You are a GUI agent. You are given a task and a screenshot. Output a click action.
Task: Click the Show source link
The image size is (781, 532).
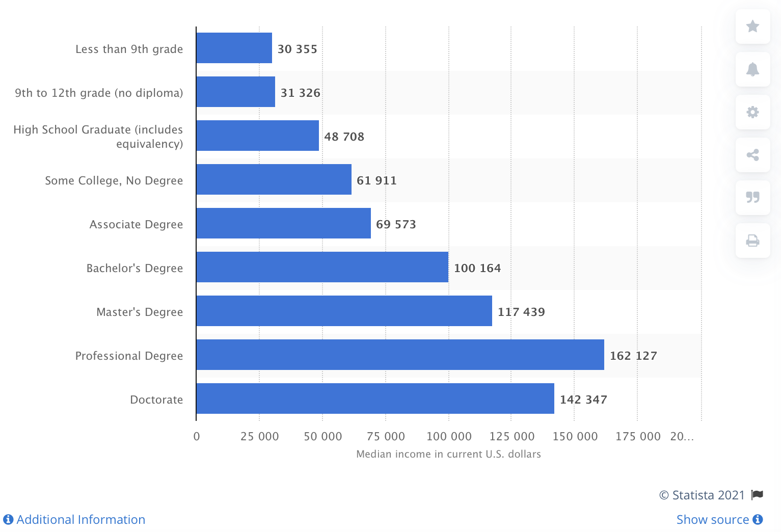pyautogui.click(x=712, y=519)
